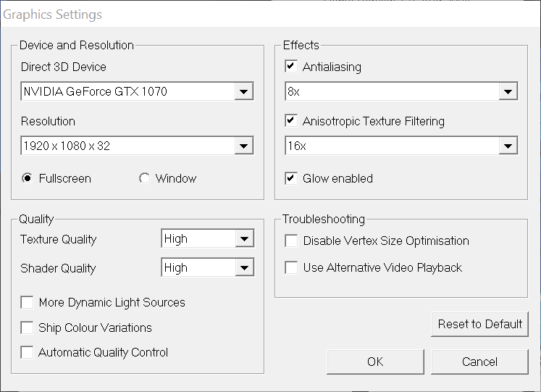541x392 pixels.
Task: Expand the Resolution dropdown list
Action: tap(244, 146)
